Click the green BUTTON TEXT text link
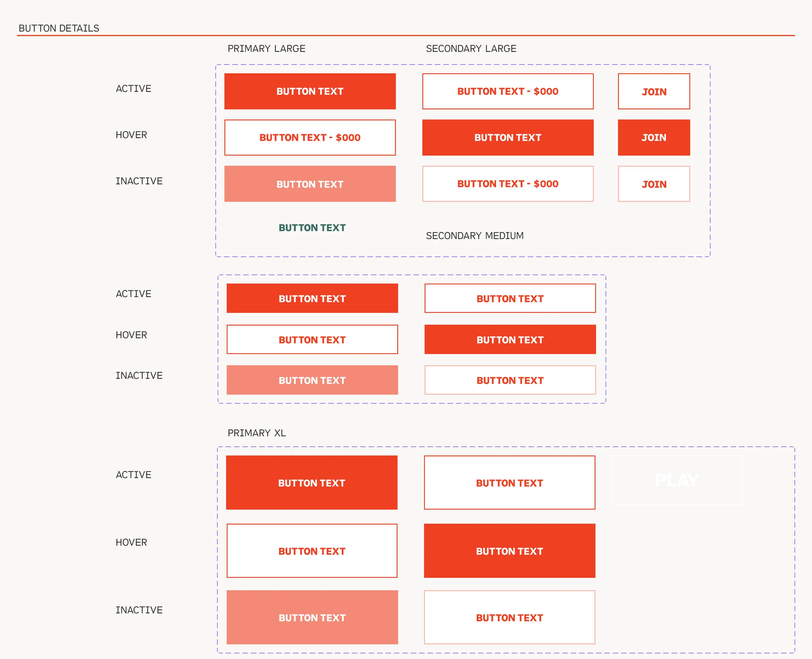812x659 pixels. [312, 228]
